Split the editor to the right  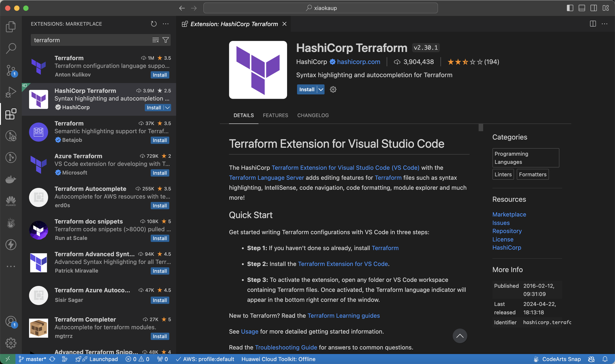(593, 24)
